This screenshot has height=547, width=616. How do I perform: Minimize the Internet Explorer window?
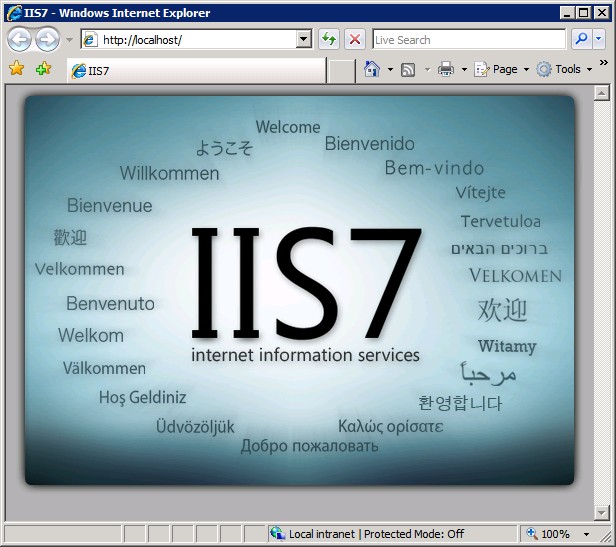point(566,13)
